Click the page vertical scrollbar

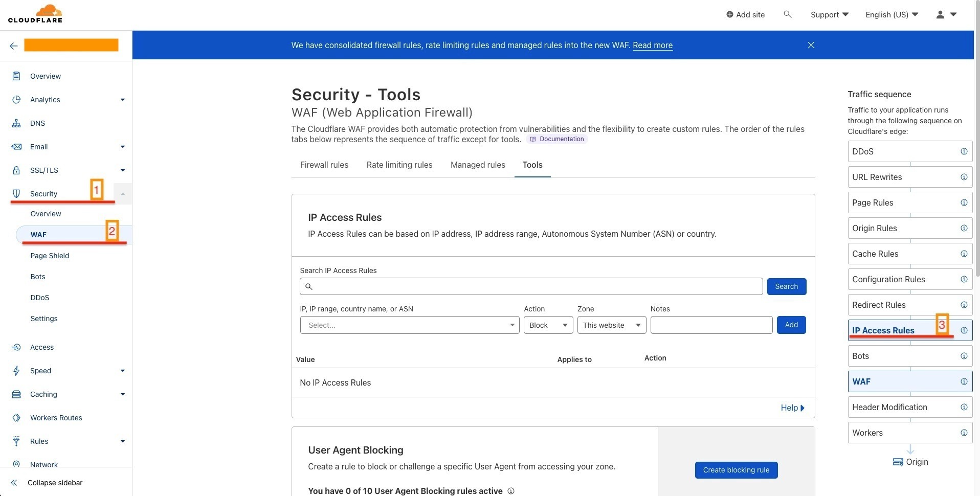click(977, 138)
